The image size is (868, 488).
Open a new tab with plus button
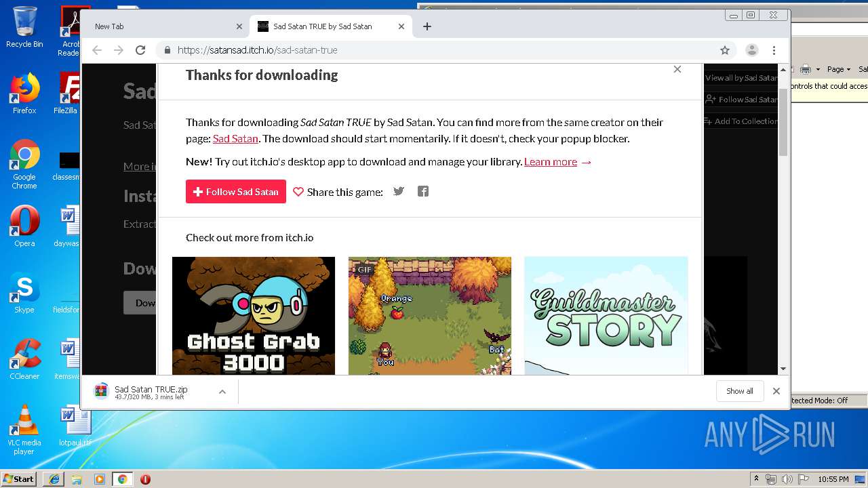coord(427,26)
